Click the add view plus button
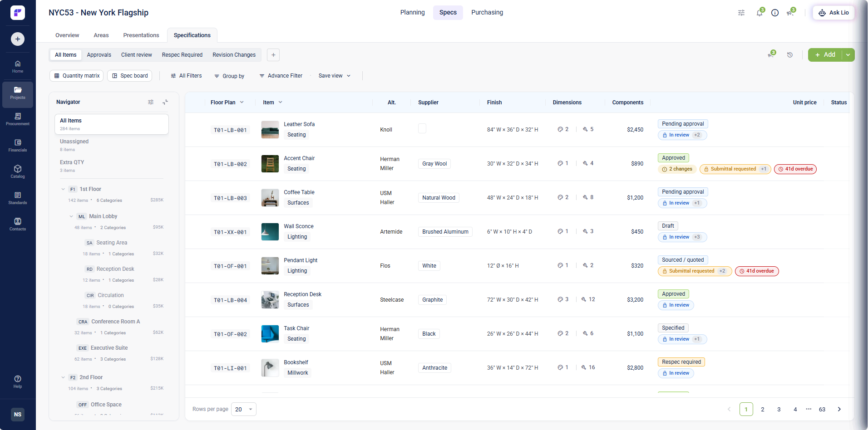The width and height of the screenshot is (868, 430). [x=273, y=55]
